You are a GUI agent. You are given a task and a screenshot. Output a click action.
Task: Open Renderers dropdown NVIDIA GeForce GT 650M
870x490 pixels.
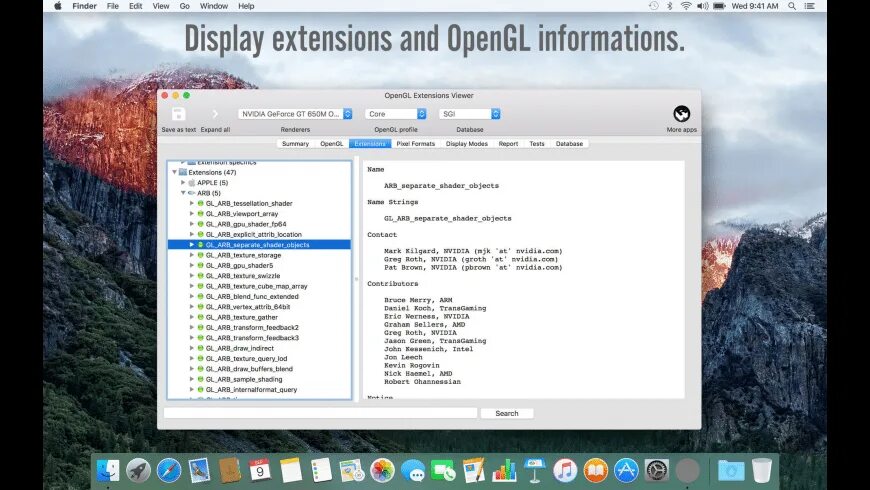pos(295,114)
